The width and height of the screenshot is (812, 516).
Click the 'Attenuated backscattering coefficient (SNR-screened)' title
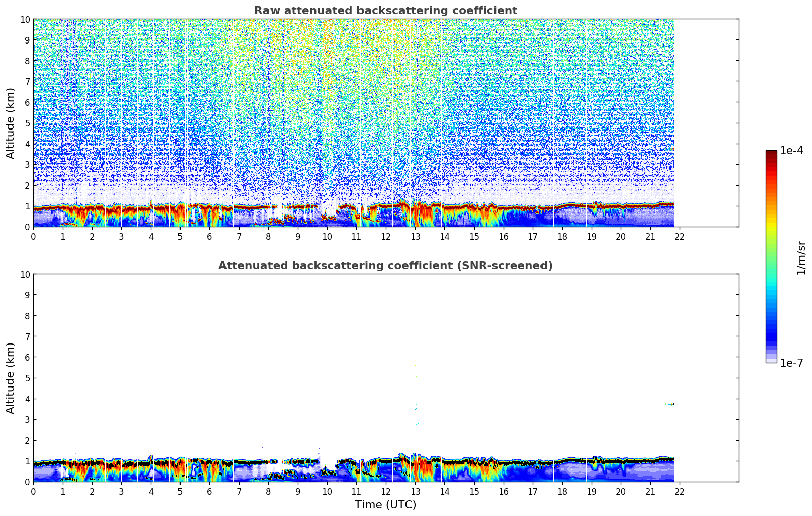[385, 266]
